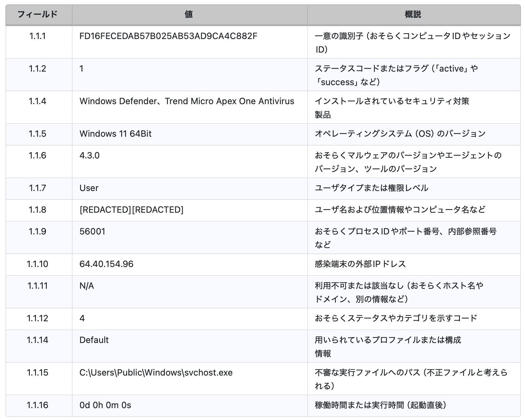The height and width of the screenshot is (420, 525).
Task: Click the IP address 64.40.154.96
Action: pyautogui.click(x=106, y=264)
